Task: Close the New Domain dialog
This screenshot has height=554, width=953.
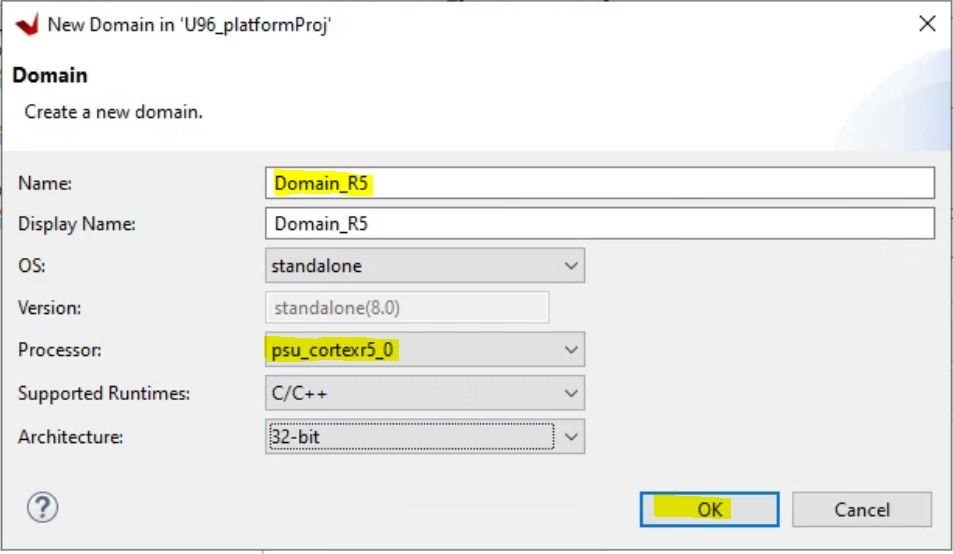Action: [x=927, y=24]
